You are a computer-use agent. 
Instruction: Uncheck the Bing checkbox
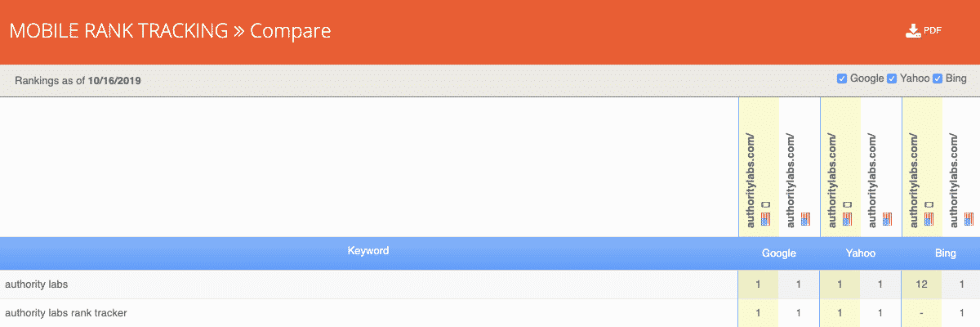click(938, 78)
